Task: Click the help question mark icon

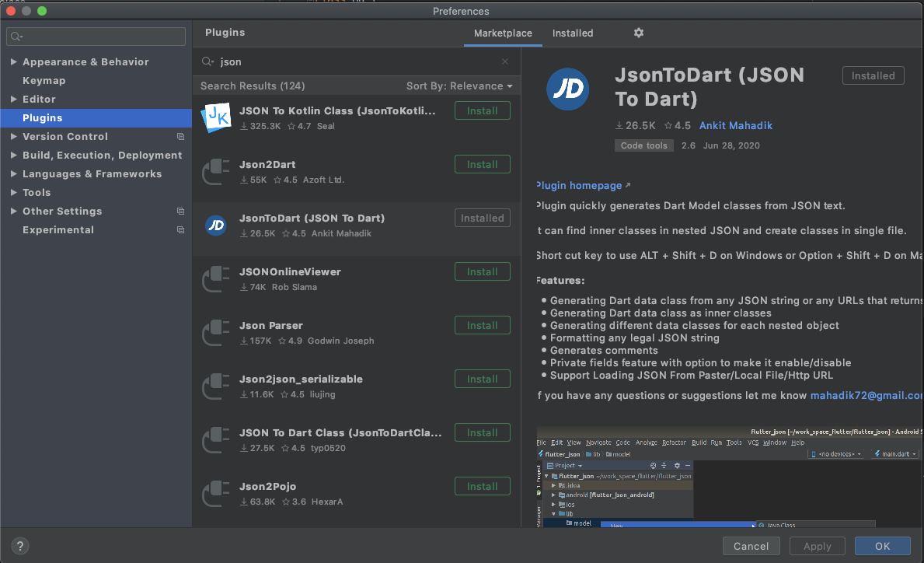Action: (19, 545)
